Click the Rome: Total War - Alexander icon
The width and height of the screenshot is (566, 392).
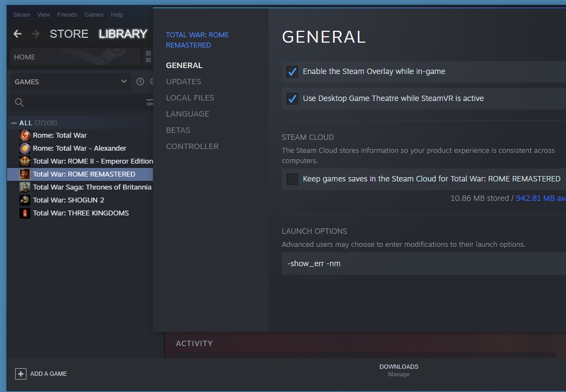24,148
